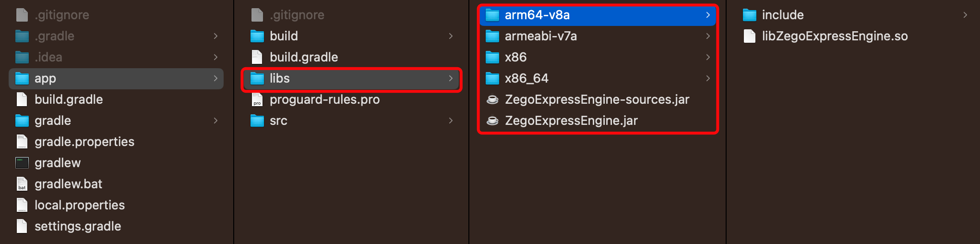The width and height of the screenshot is (980, 244).
Task: Select the build folder in app
Action: click(x=284, y=36)
